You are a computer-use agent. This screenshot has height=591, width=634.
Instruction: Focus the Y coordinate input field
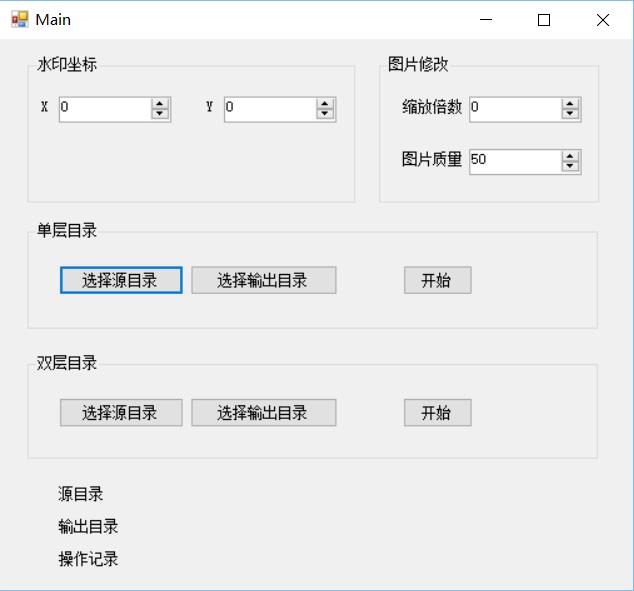271,109
